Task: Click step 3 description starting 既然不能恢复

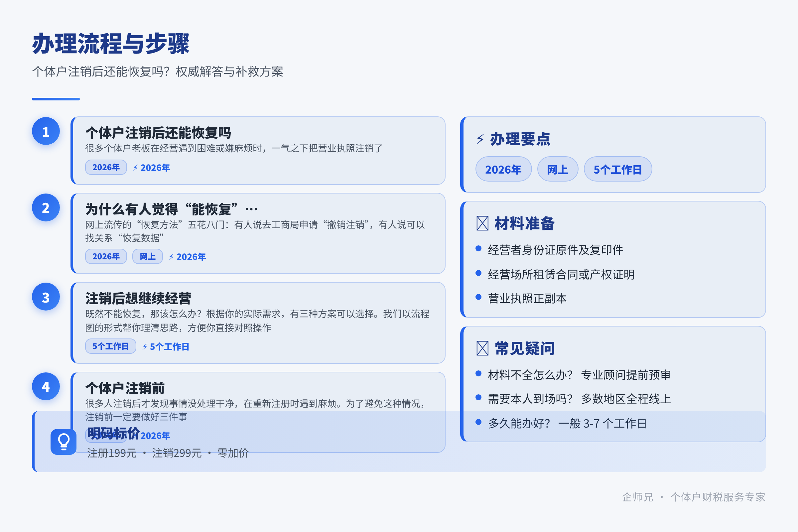Action: (x=257, y=321)
